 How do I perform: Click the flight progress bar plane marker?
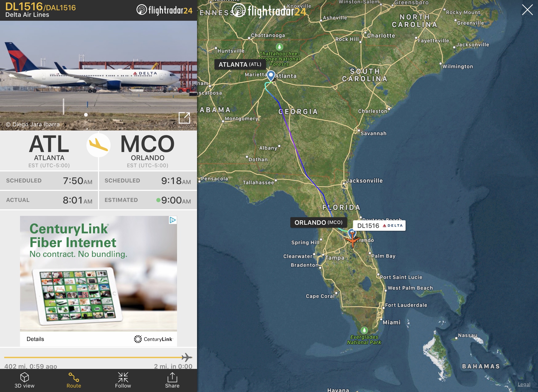pyautogui.click(x=187, y=357)
